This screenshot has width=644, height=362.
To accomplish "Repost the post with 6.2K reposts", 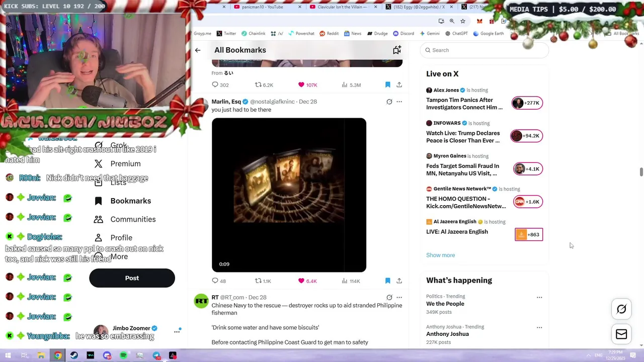I will coord(264,85).
